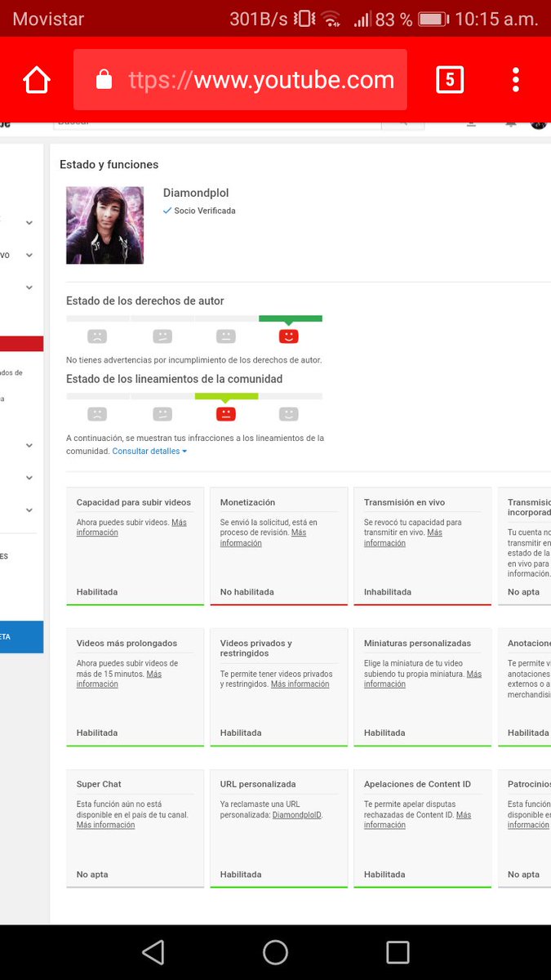Tap the browser home icon
The image size is (551, 980).
(x=37, y=79)
